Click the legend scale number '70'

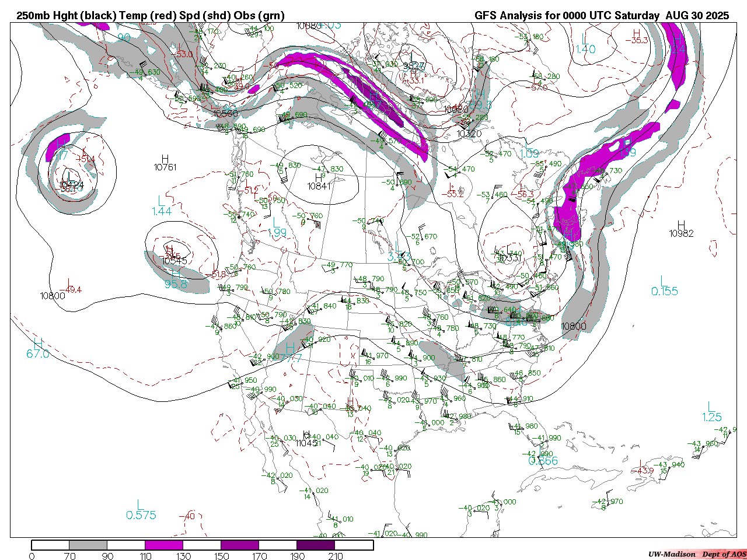pos(69,556)
